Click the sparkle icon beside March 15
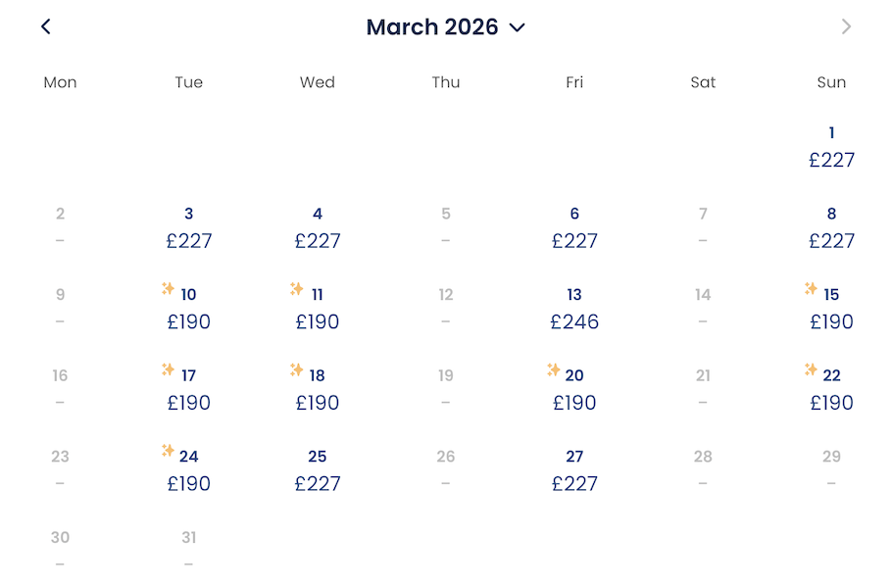This screenshot has height=588, width=891. point(811,288)
